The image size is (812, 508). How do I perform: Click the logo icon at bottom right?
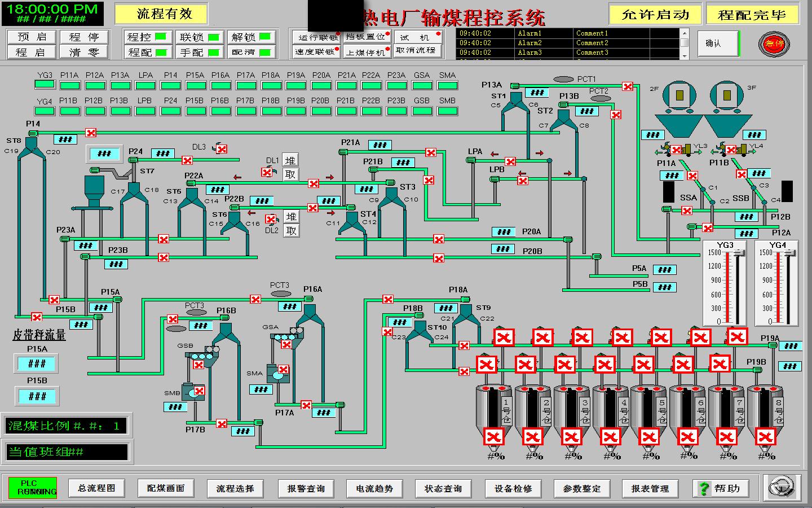(x=782, y=487)
